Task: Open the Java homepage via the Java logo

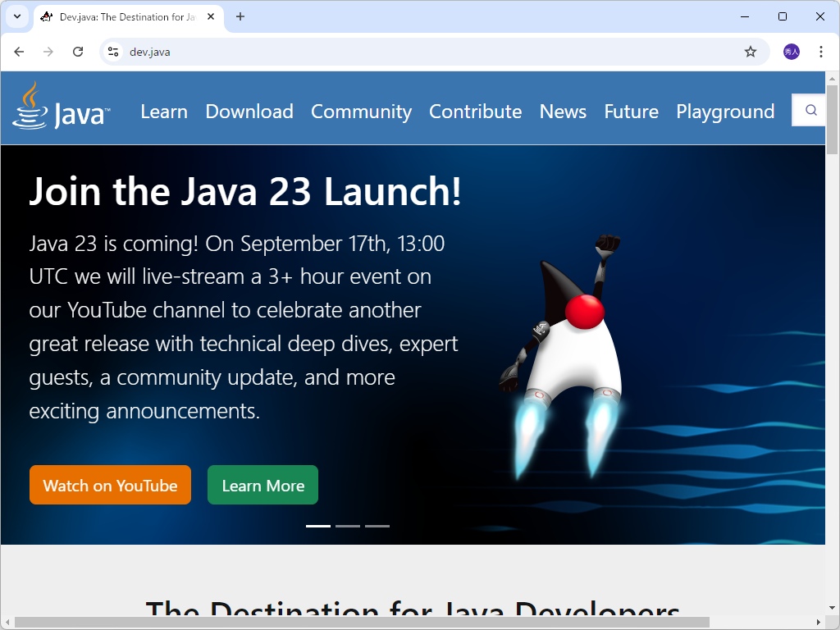Action: pyautogui.click(x=62, y=107)
